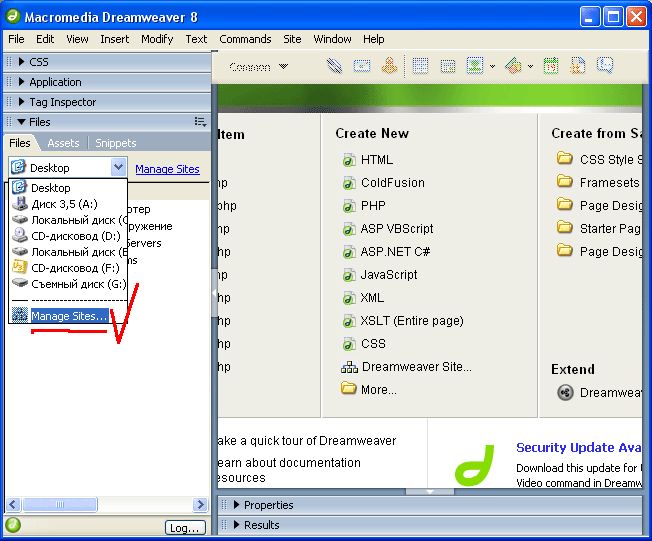
Task: Open the Desktop site dropdown arrow
Action: [x=119, y=168]
